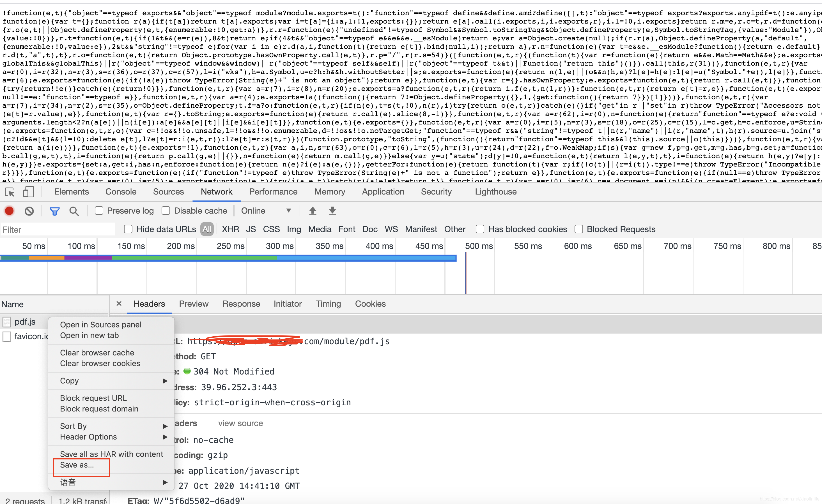The image size is (822, 504).
Task: Toggle the Hide data URLs checkbox
Action: tap(128, 229)
